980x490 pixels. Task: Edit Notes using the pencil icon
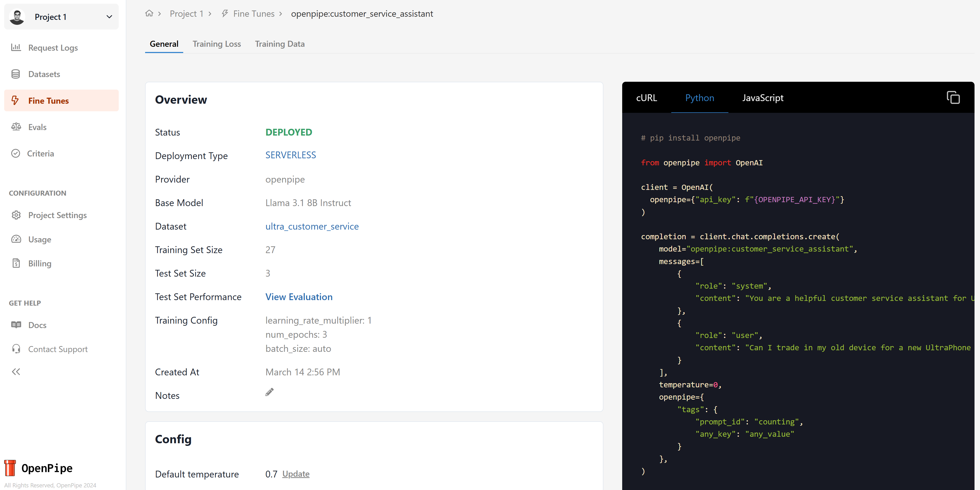(270, 391)
